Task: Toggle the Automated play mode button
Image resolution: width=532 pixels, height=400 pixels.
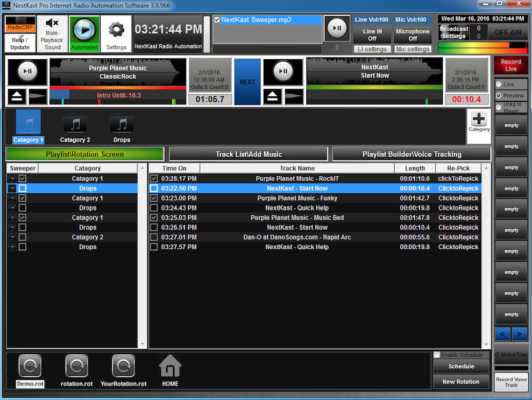Action: coord(84,30)
